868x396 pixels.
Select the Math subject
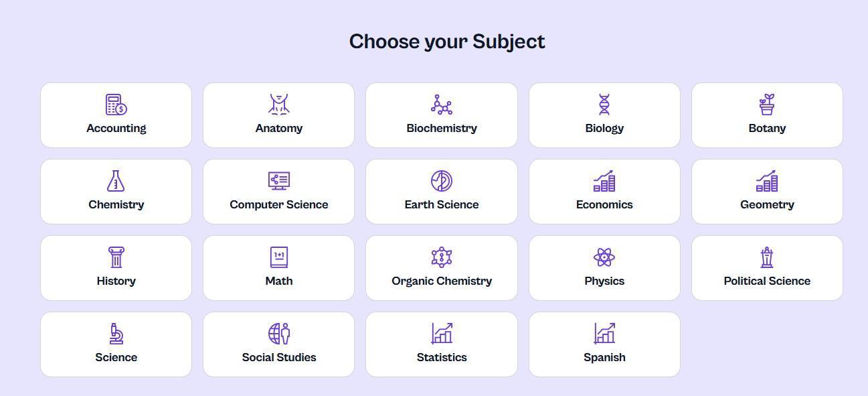[278, 268]
